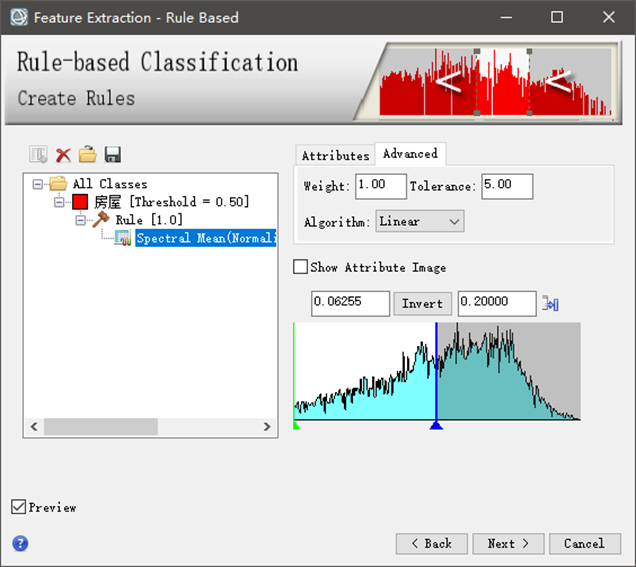Image resolution: width=636 pixels, height=567 pixels.
Task: Select the 房屋 [Threshold = 0.50] class
Action: tap(171, 202)
